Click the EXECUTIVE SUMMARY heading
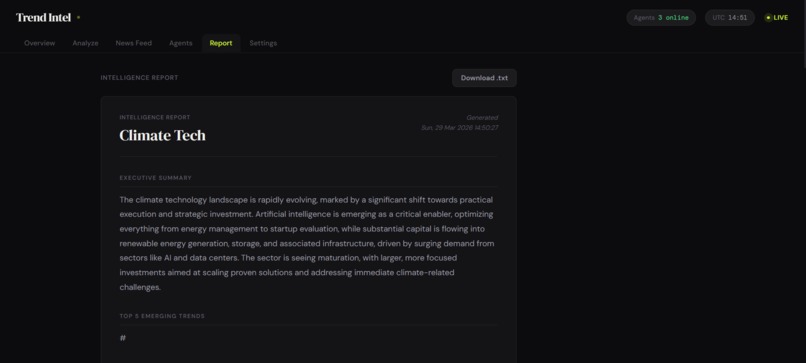This screenshot has height=363, width=806. (156, 178)
